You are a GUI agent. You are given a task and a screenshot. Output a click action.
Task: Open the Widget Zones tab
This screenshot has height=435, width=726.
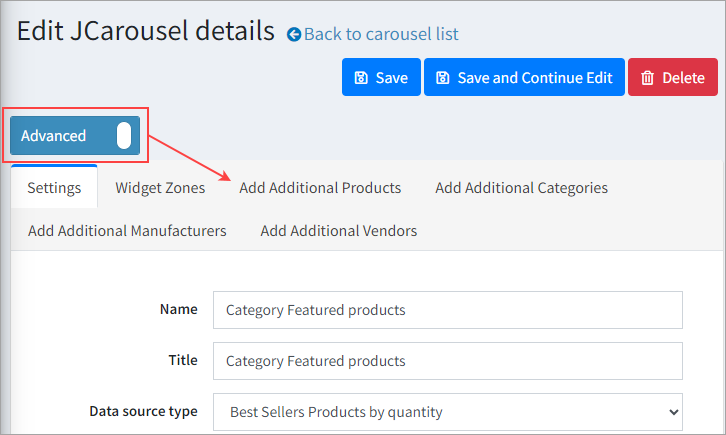click(x=160, y=188)
